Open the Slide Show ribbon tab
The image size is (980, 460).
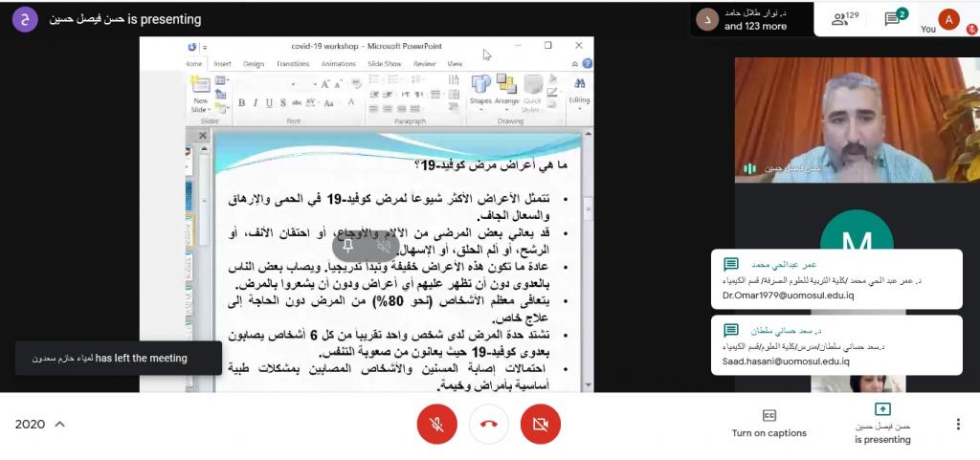click(x=384, y=64)
